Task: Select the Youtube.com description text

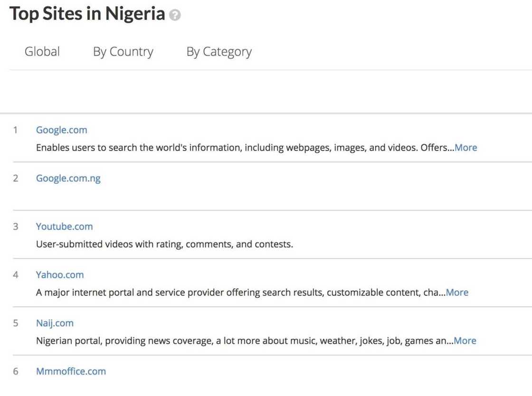Action: point(164,244)
